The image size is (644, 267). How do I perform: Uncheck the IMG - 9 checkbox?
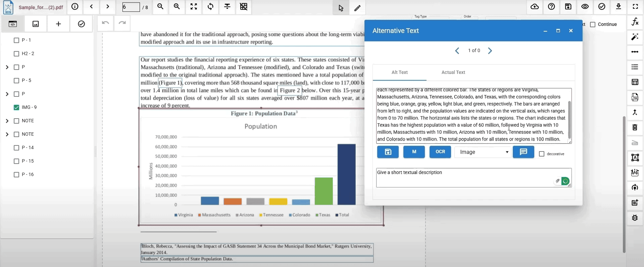click(x=16, y=107)
